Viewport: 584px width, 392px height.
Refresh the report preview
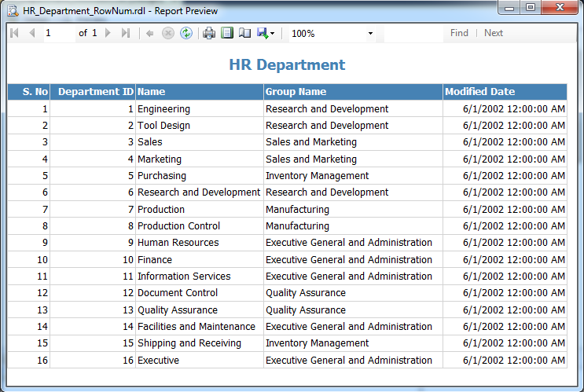(186, 33)
